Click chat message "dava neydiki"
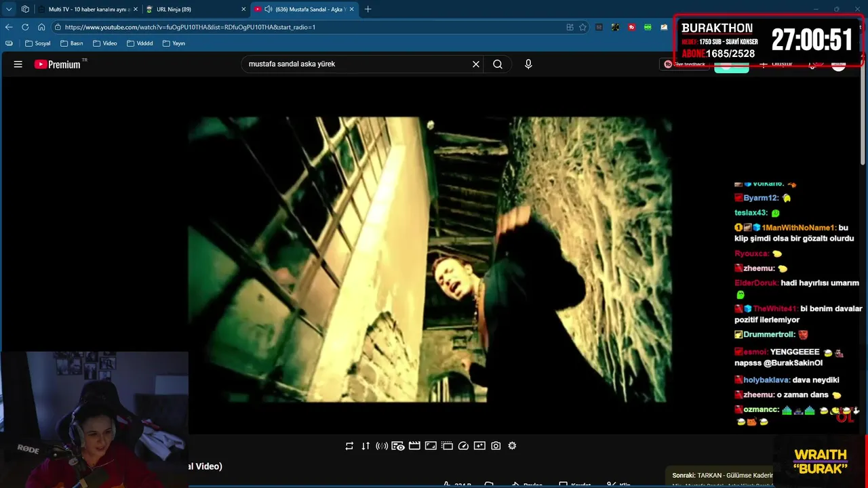Viewport: 868px width, 488px height. click(x=816, y=380)
